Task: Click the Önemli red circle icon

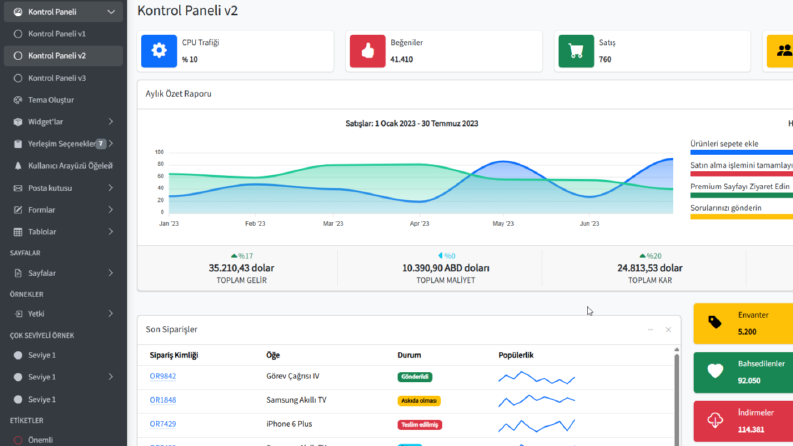Action: coord(18,440)
